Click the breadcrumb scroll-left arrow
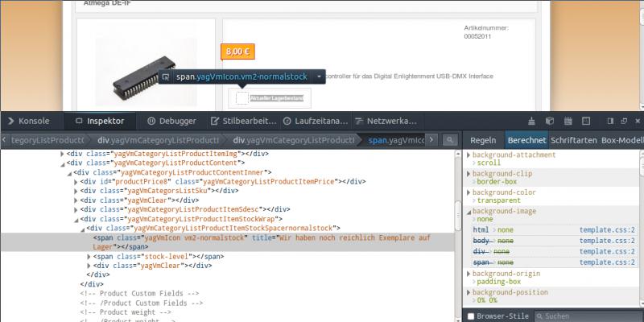The width and height of the screenshot is (644, 322). (4, 140)
